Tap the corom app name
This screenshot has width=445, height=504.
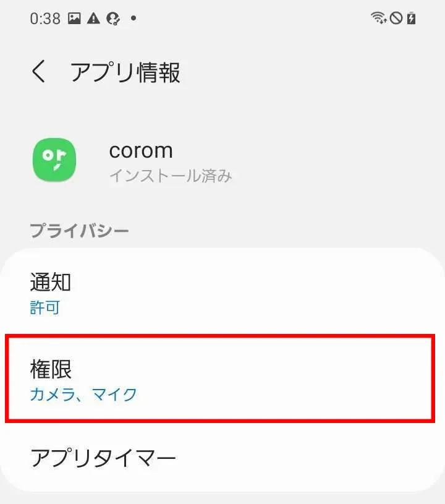(x=141, y=150)
